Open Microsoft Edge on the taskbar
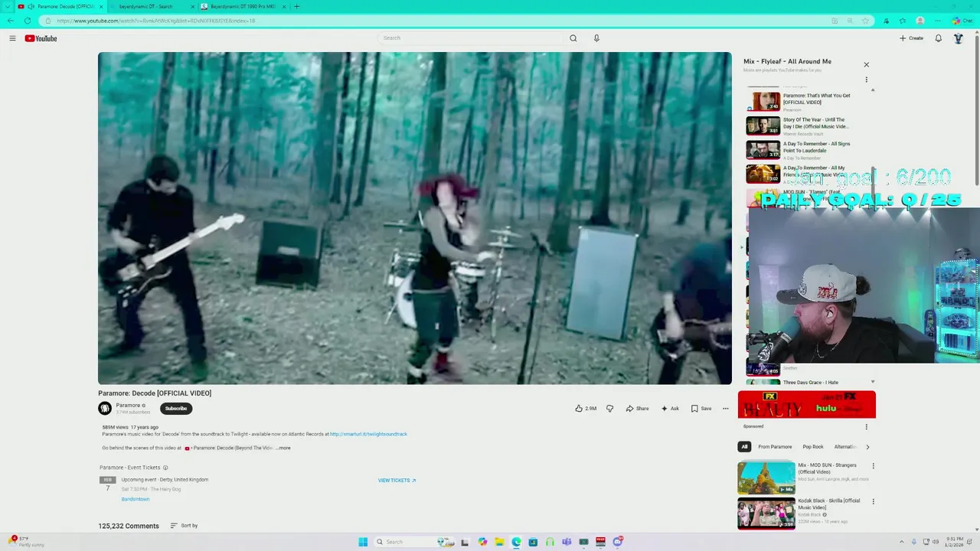Viewport: 980px width, 551px height. [x=516, y=542]
